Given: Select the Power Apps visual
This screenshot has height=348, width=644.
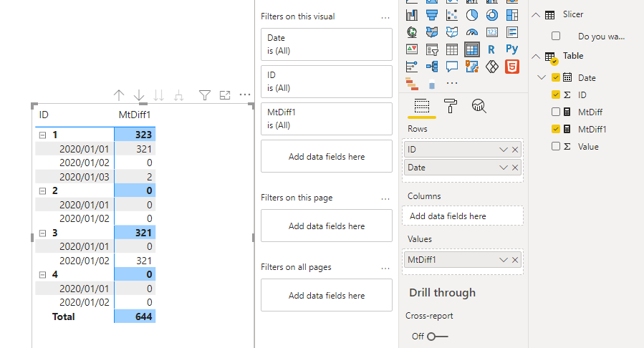Looking at the screenshot, I should (492, 67).
